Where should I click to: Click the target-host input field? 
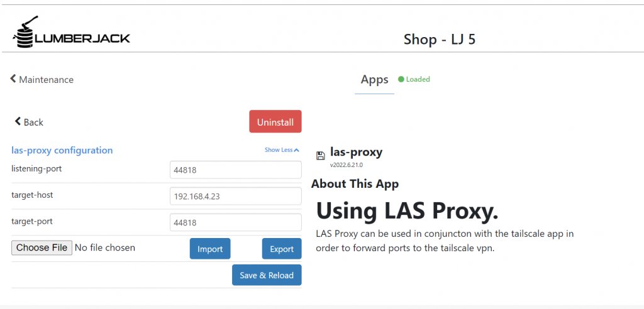click(236, 196)
